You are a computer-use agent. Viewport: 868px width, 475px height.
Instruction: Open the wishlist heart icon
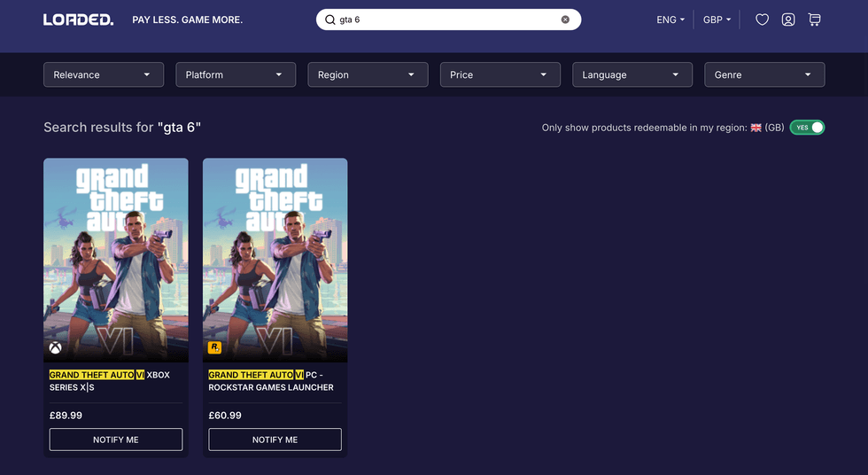(x=763, y=19)
